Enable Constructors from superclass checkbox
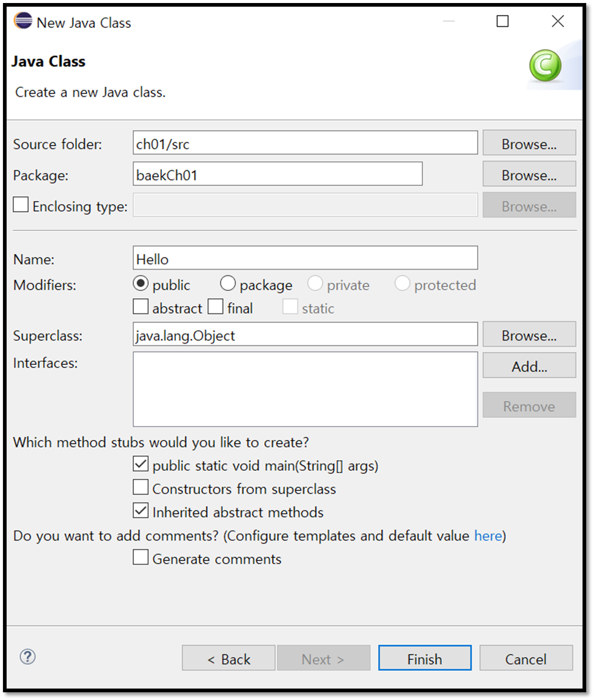The image size is (594, 700). tap(141, 487)
